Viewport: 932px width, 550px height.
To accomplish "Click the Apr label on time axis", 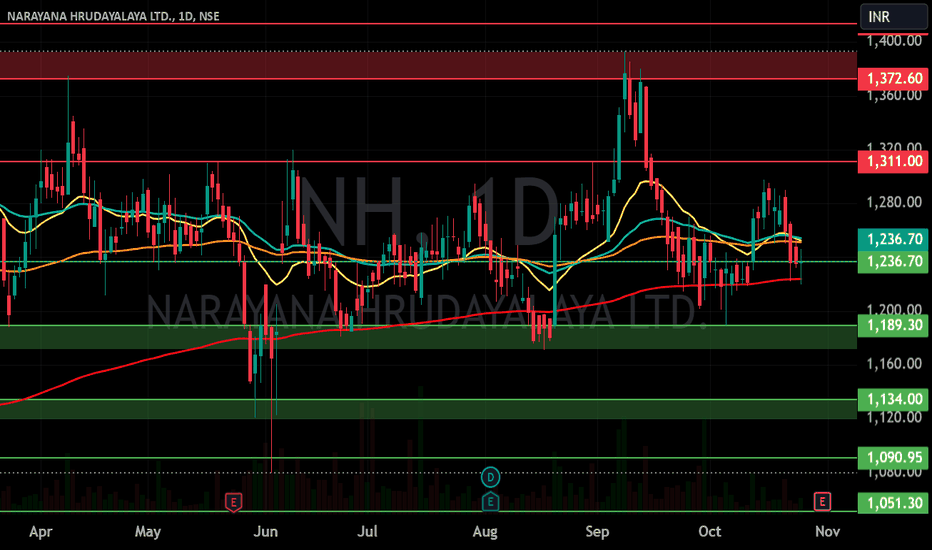I will pyautogui.click(x=40, y=532).
